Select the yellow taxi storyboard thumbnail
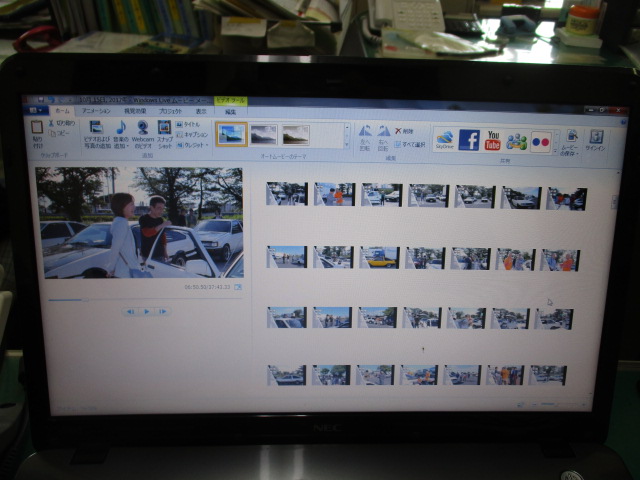Viewport: 640px width, 480px height. (x=378, y=258)
